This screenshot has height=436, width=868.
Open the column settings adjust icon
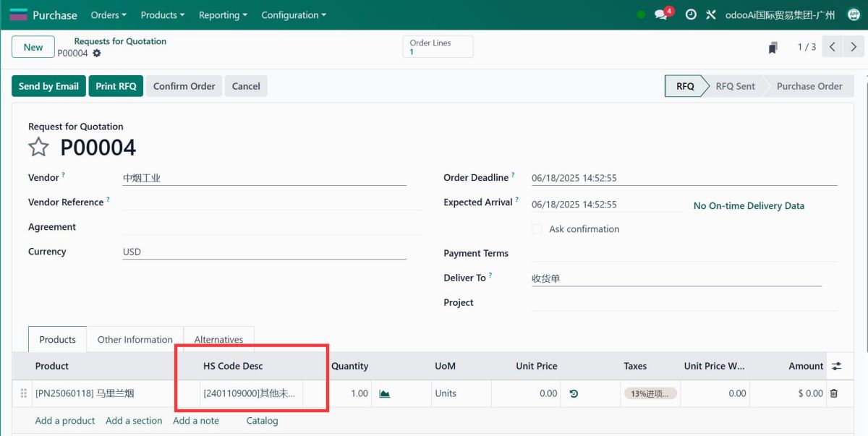click(x=837, y=366)
